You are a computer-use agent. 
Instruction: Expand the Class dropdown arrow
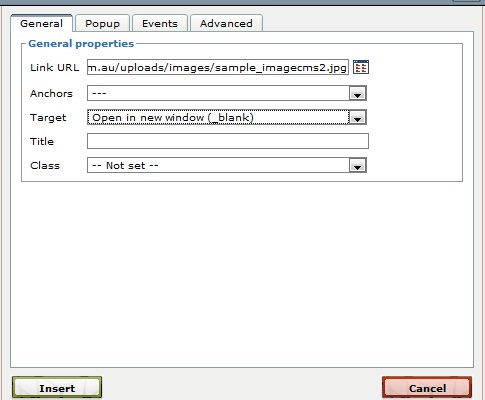357,165
